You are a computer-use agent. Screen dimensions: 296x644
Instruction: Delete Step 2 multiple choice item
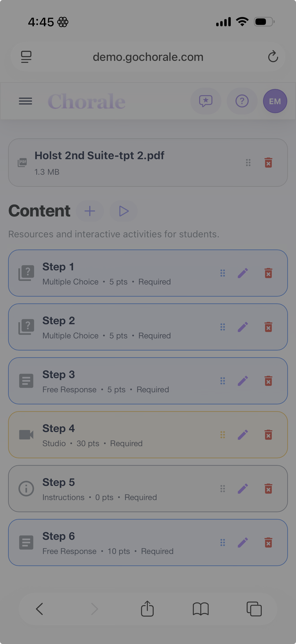[x=268, y=327]
